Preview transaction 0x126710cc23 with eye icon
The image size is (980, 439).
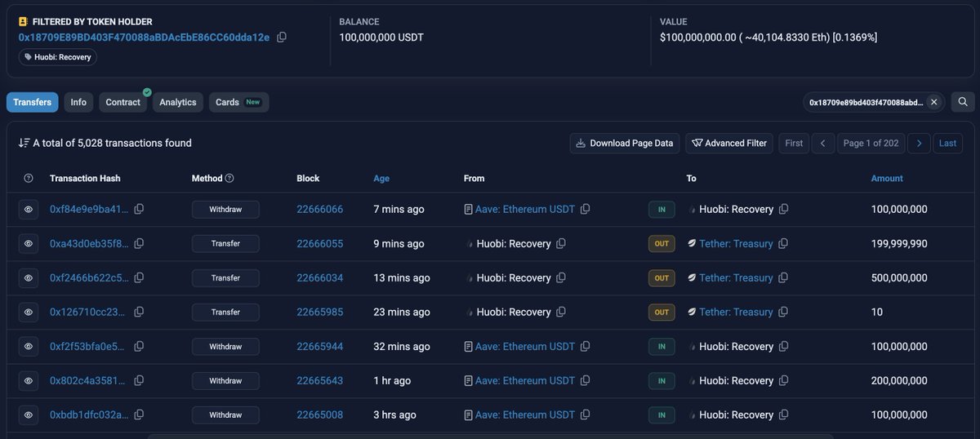click(29, 313)
